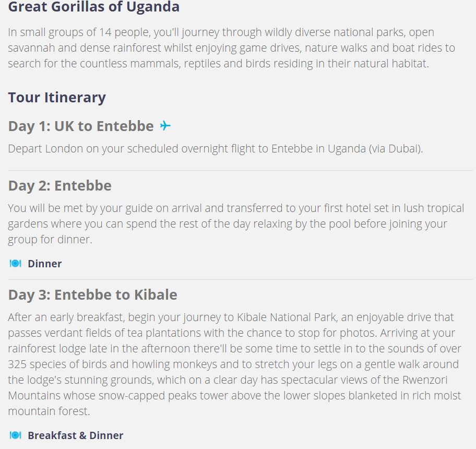Click the Day 2 guide arrival description text
The width and height of the screenshot is (476, 449).
236,224
